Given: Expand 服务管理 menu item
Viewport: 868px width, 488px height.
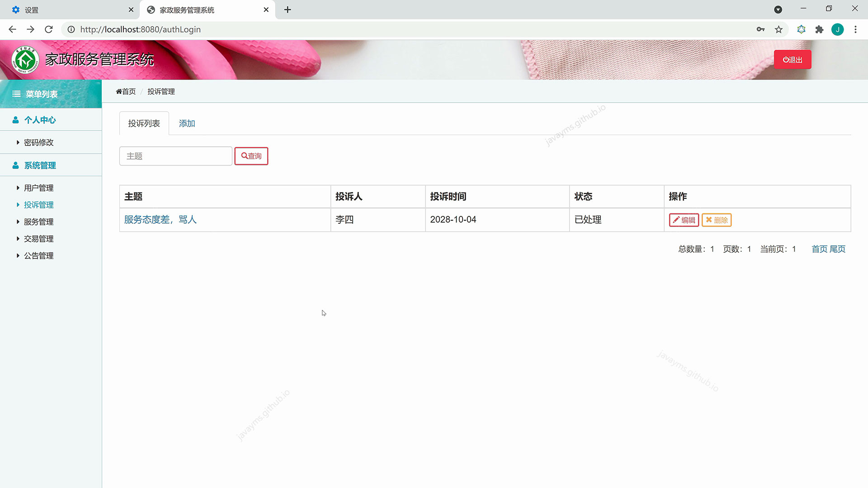Looking at the screenshot, I should pos(39,222).
